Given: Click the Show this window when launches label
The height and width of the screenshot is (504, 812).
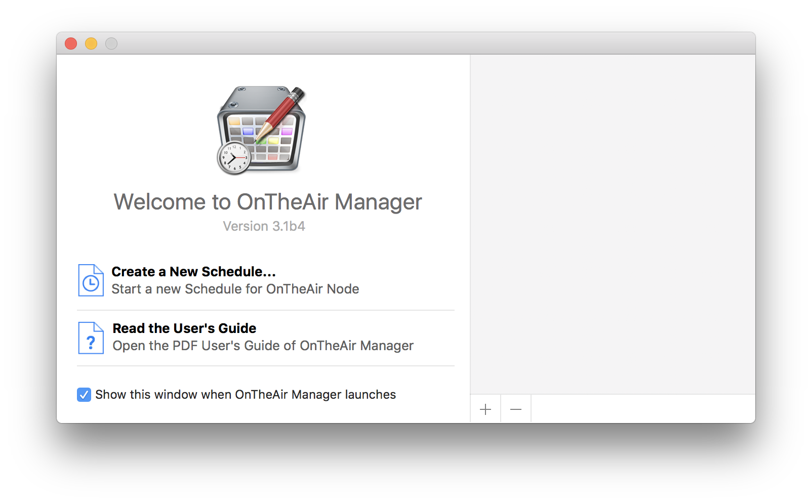Looking at the screenshot, I should [x=246, y=395].
